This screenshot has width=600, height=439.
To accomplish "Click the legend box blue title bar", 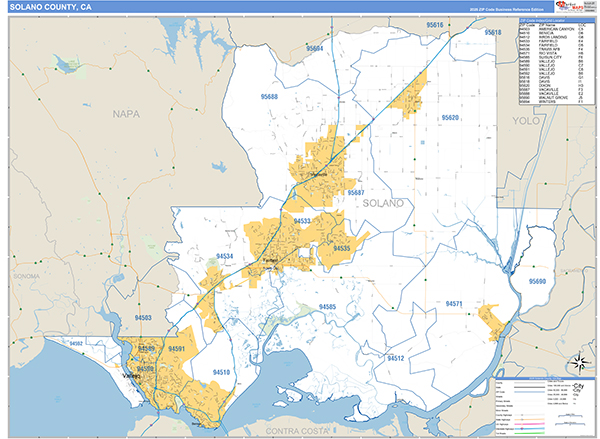I will [546, 379].
